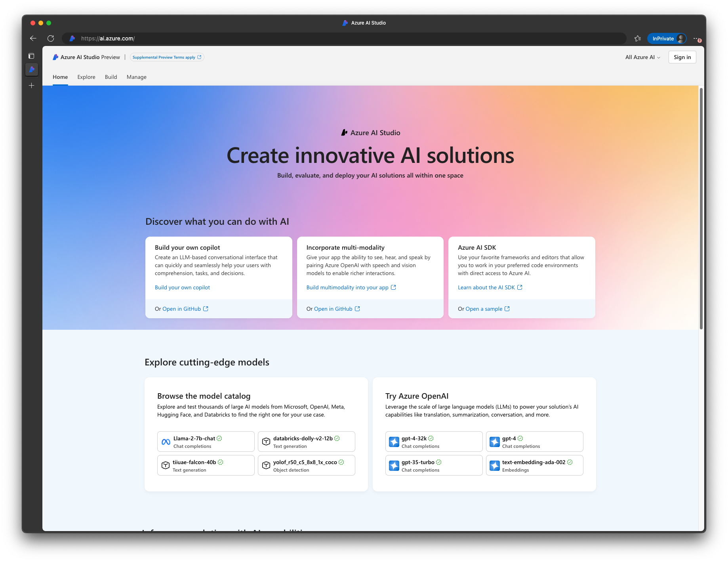The image size is (728, 562).
Task: Open InPrivate profile button
Action: tap(667, 38)
